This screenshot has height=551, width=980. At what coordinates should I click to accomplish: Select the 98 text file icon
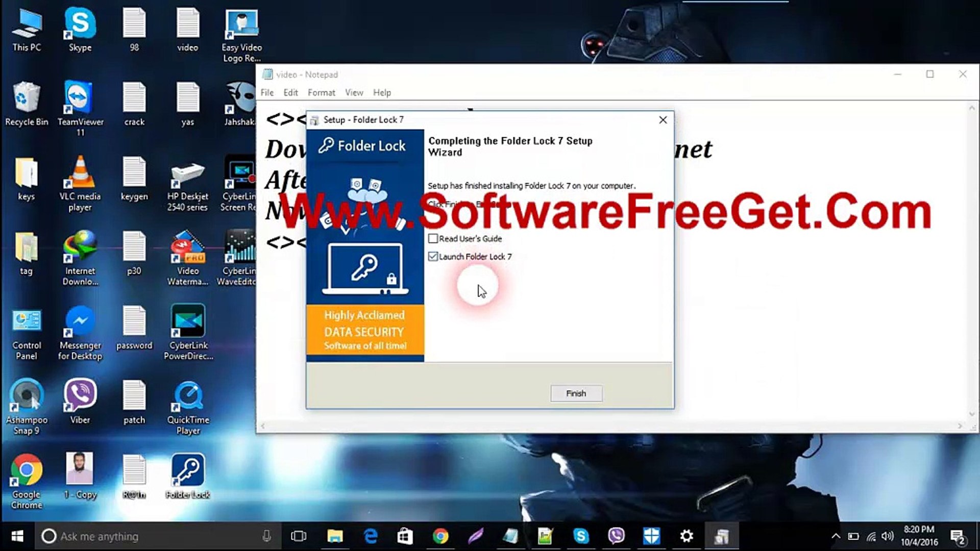[x=134, y=31]
